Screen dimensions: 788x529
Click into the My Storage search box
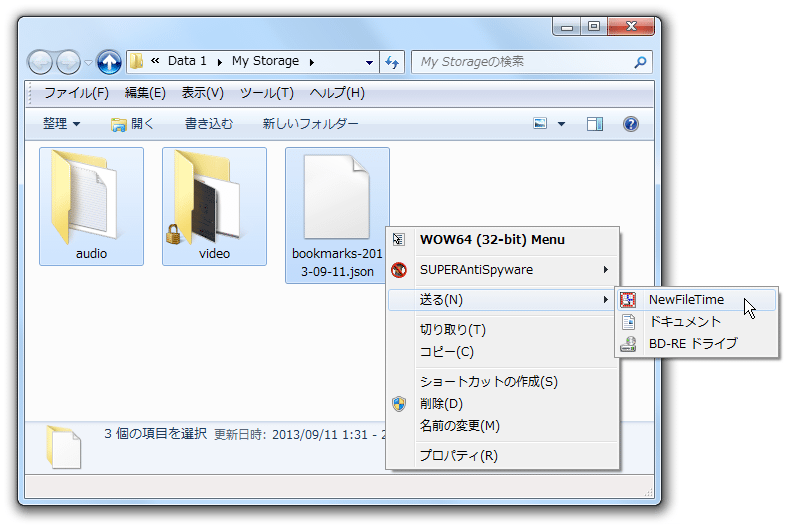[x=523, y=62]
